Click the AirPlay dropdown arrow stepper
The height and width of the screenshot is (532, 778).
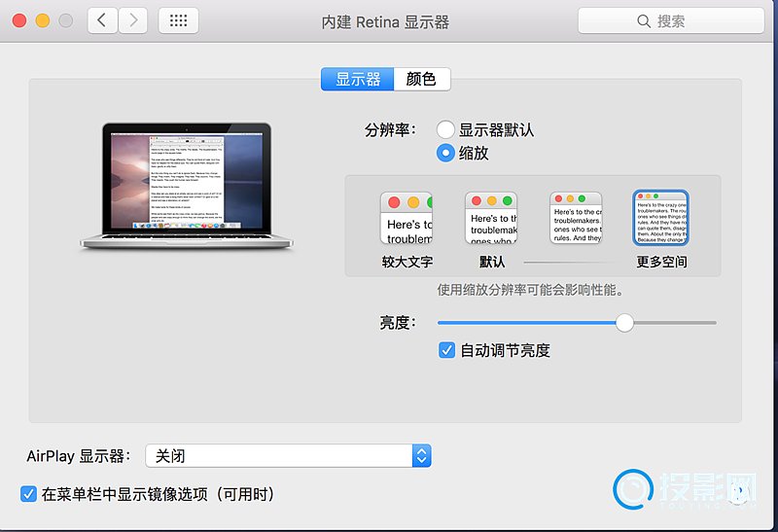pos(421,455)
